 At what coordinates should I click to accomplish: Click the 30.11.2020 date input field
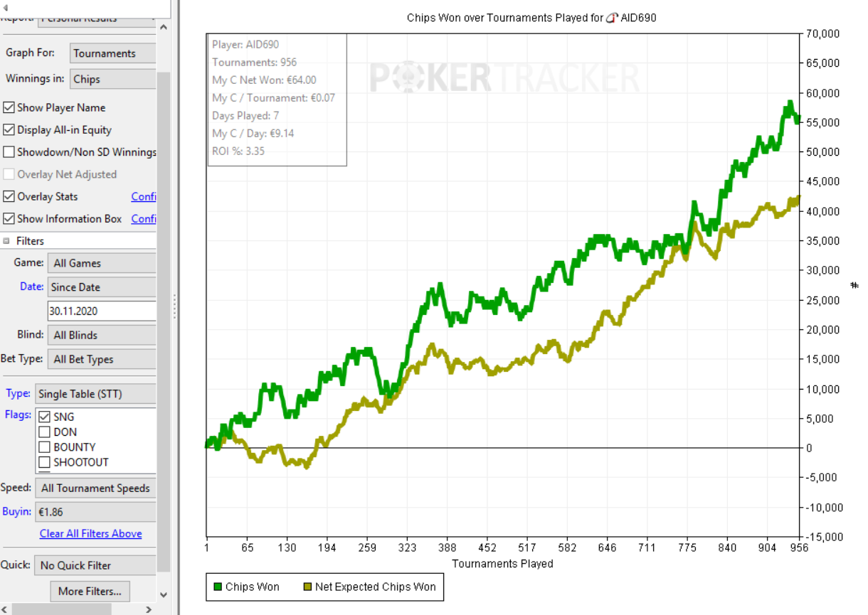pyautogui.click(x=102, y=311)
